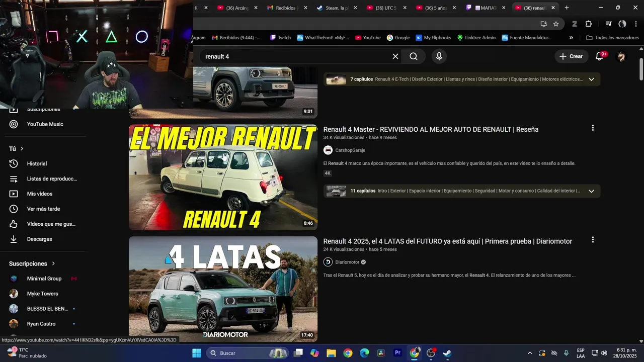Click install/cast icon in address bar
Viewport: 644px width, 362px height.
[544, 24]
